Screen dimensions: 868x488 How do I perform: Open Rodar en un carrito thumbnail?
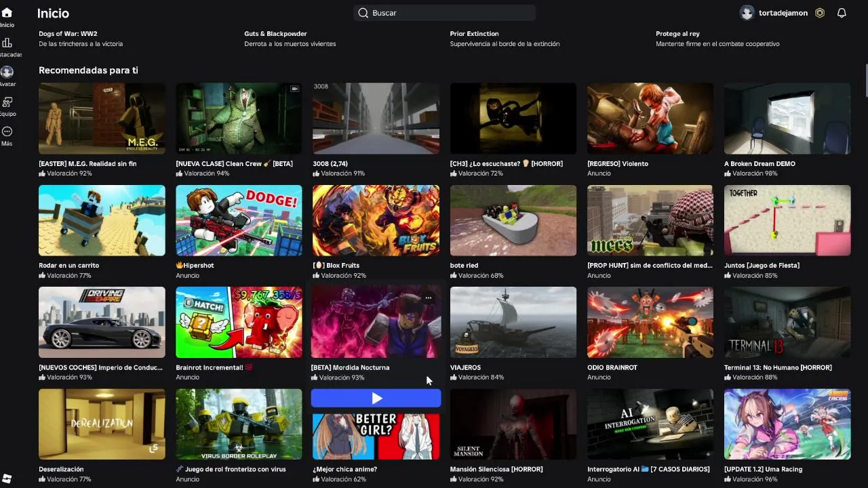[102, 220]
